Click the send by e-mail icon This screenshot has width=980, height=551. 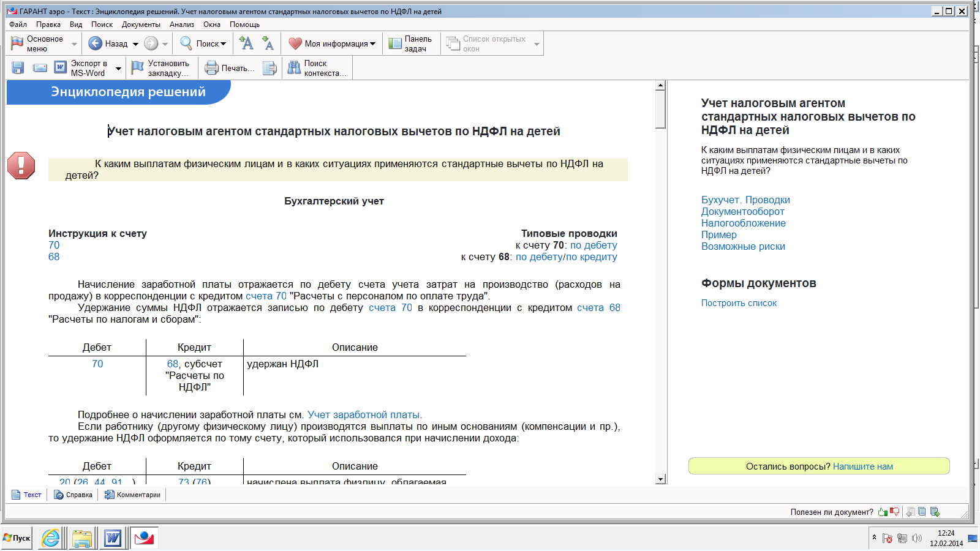40,68
